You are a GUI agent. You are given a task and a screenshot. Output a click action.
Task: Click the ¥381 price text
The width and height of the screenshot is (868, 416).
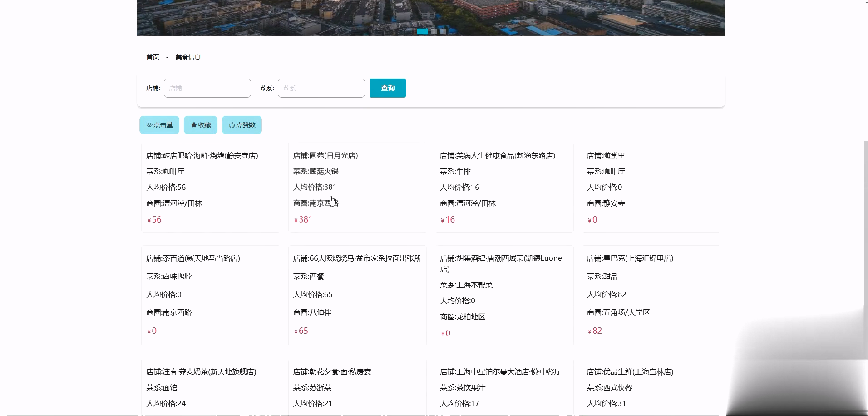303,219
